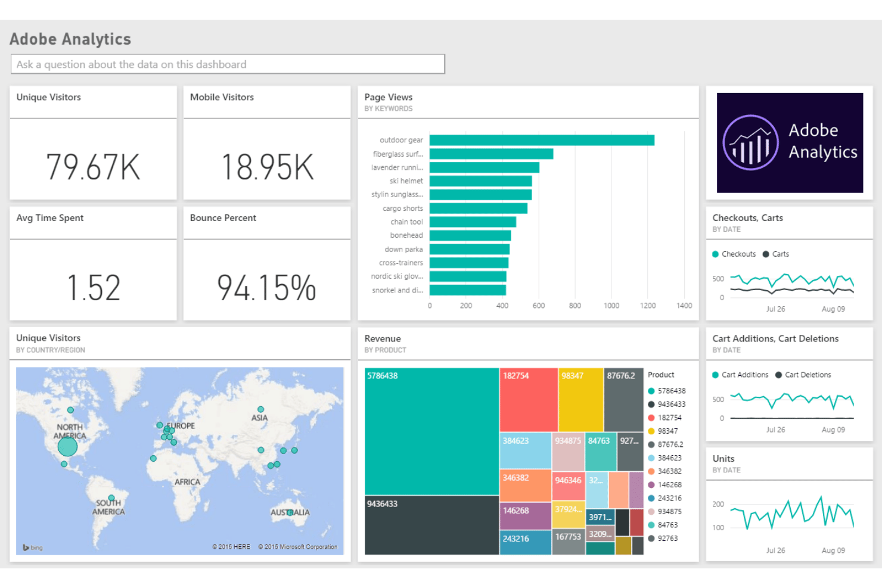The height and width of the screenshot is (588, 882).
Task: Click legend dot for product 92763
Action: (x=651, y=539)
